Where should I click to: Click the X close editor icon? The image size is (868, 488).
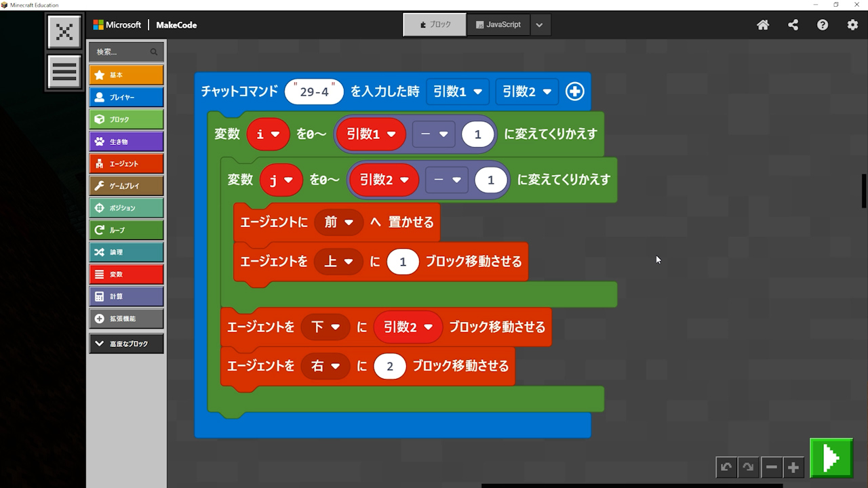[x=64, y=32]
